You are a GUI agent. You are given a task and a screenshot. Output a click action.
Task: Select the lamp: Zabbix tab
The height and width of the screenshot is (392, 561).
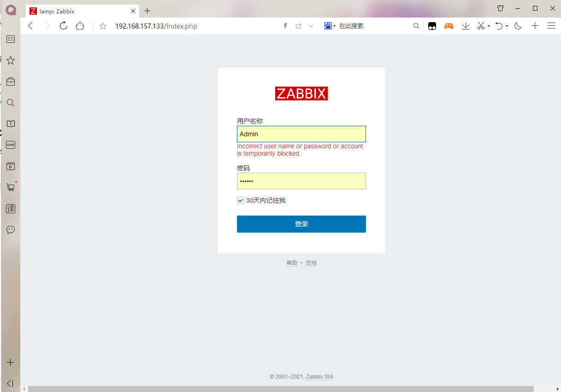pos(82,11)
